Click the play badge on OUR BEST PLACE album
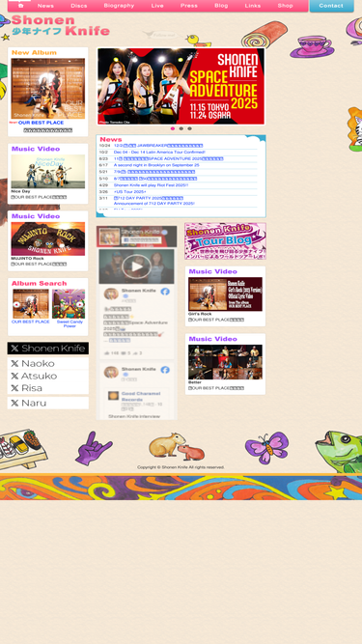 coord(16,305)
